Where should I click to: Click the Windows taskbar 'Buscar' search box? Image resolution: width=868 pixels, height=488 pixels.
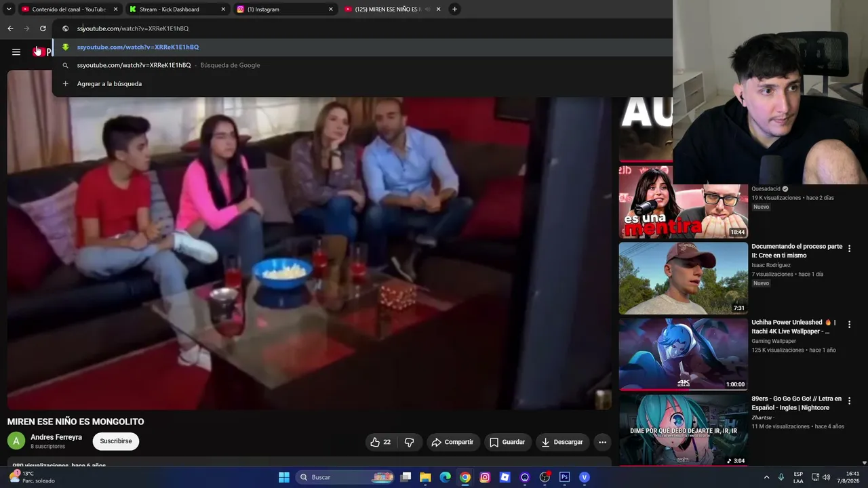click(x=344, y=477)
